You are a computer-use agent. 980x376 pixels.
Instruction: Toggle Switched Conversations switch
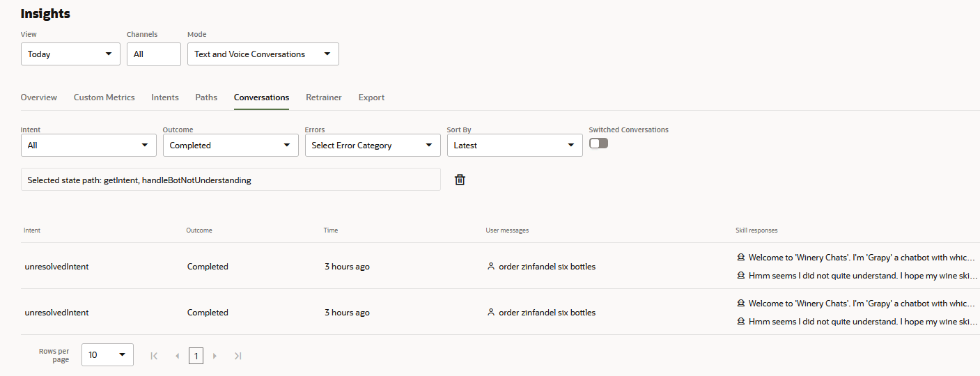(598, 143)
